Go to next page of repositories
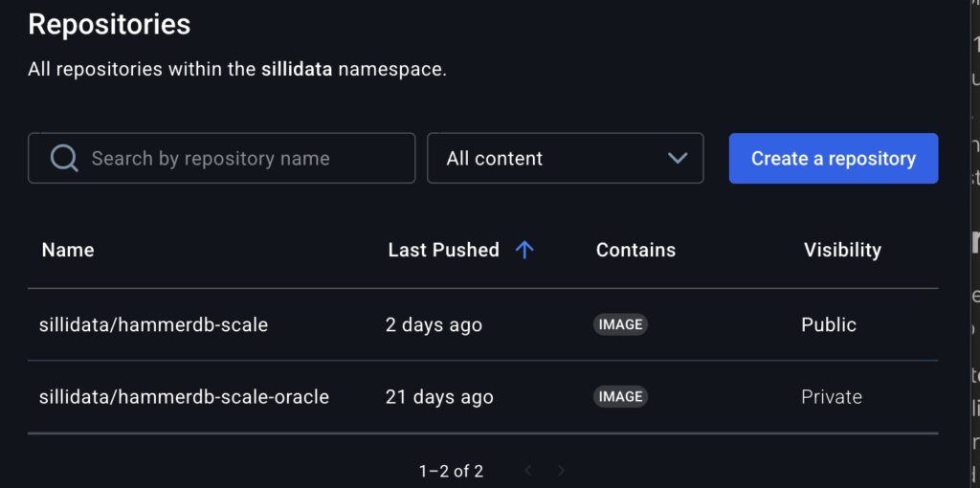This screenshot has width=980, height=488. coord(562,471)
